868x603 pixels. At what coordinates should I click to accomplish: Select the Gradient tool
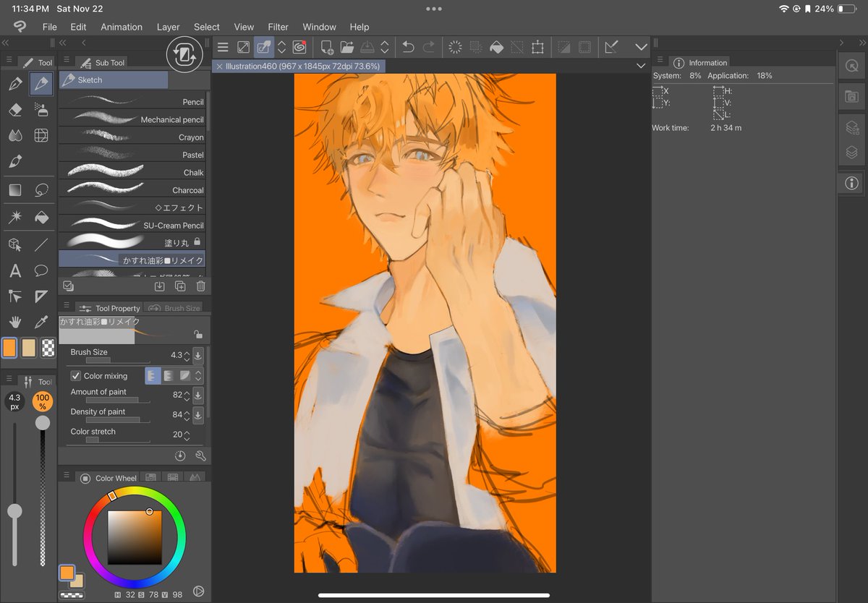[x=15, y=190]
